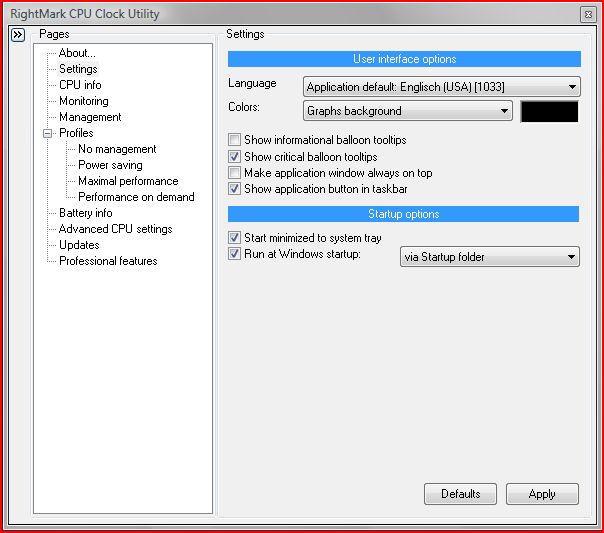Open the Language dropdown
604x533 pixels.
click(x=441, y=87)
